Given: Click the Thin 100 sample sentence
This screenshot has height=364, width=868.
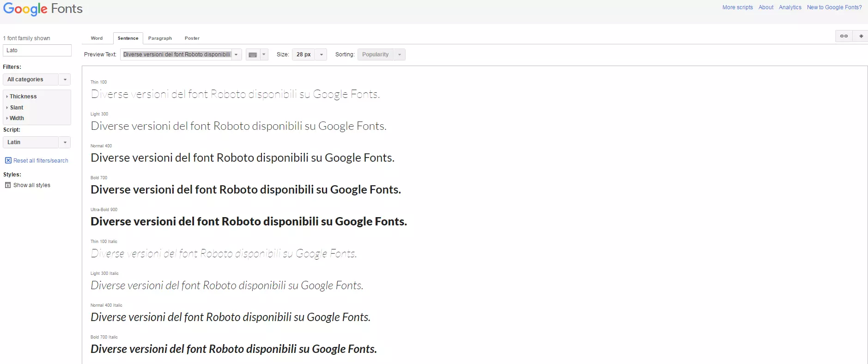Looking at the screenshot, I should tap(235, 94).
